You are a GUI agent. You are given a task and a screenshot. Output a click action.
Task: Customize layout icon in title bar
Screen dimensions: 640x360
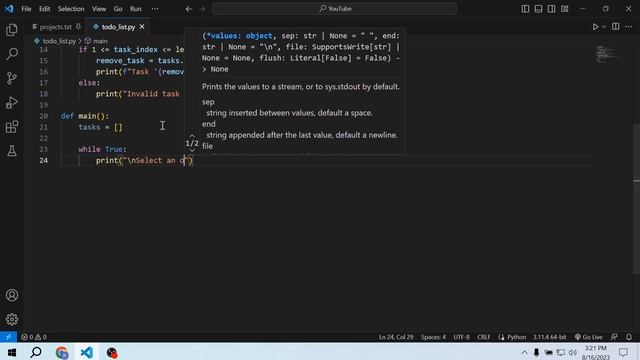click(x=564, y=9)
